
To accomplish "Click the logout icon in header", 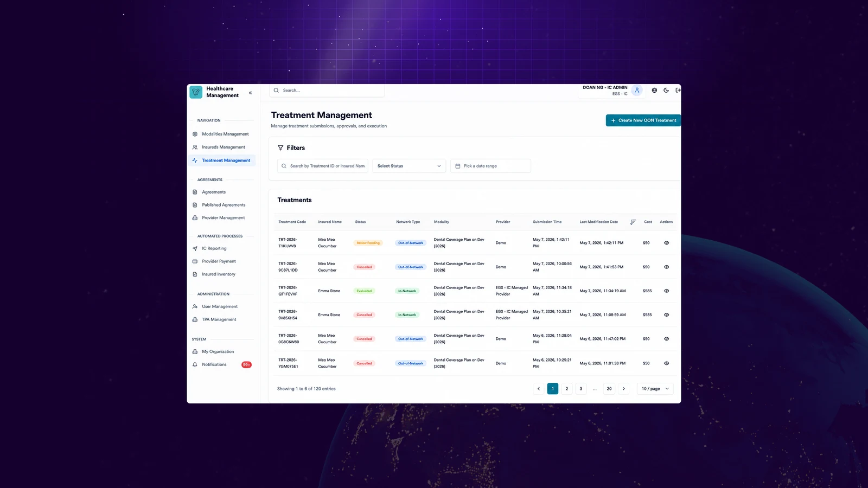I will tap(678, 91).
